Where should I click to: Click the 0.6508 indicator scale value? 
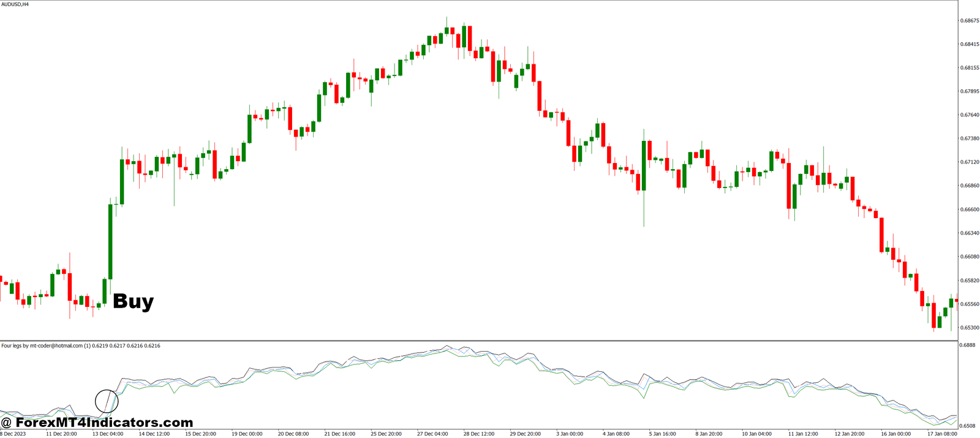coord(968,426)
